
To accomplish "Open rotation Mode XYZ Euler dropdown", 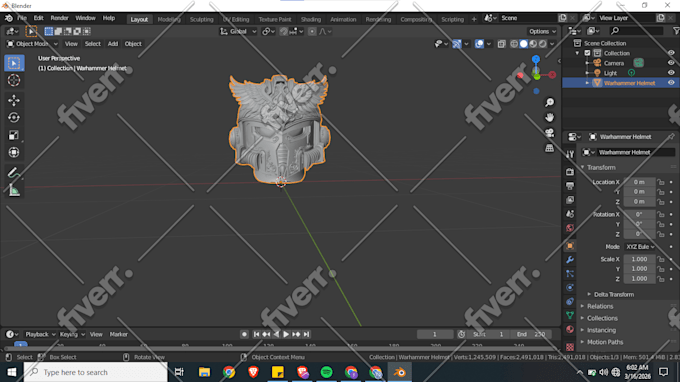I will [640, 247].
